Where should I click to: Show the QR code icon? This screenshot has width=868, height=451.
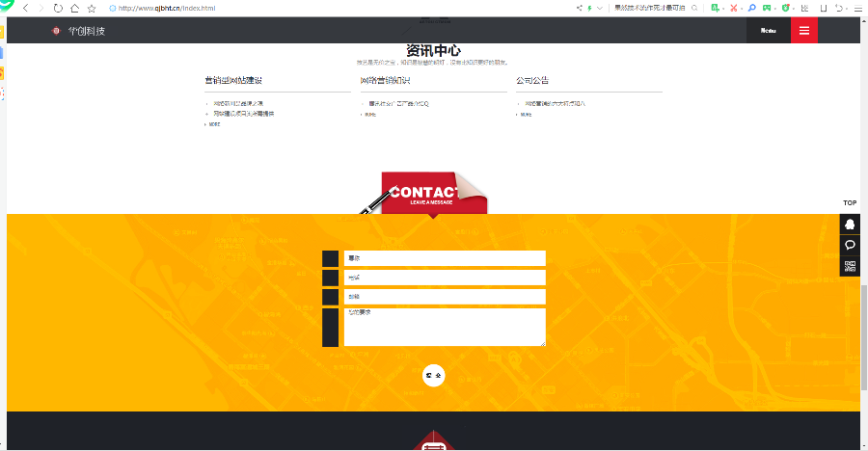(850, 267)
